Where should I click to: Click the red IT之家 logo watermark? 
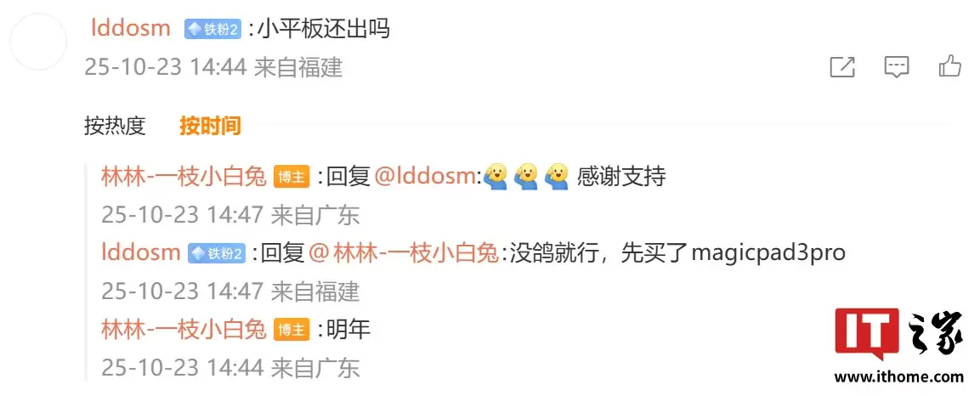900,334
